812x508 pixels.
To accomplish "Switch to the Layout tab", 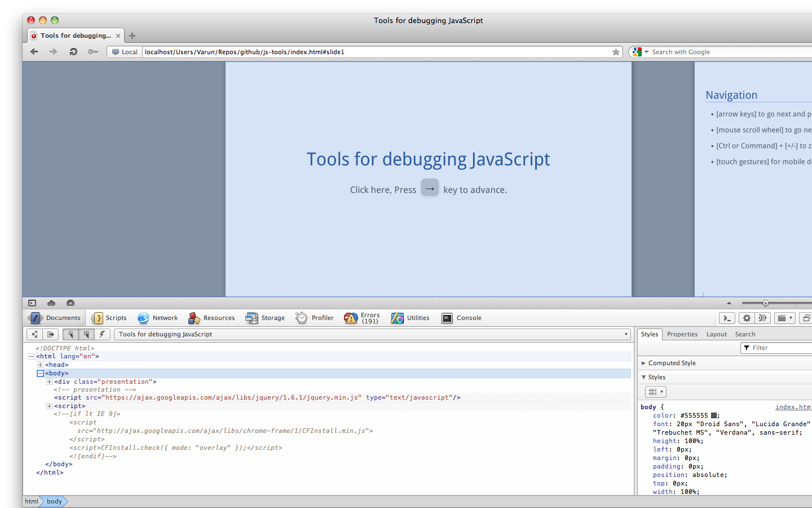I will [716, 334].
